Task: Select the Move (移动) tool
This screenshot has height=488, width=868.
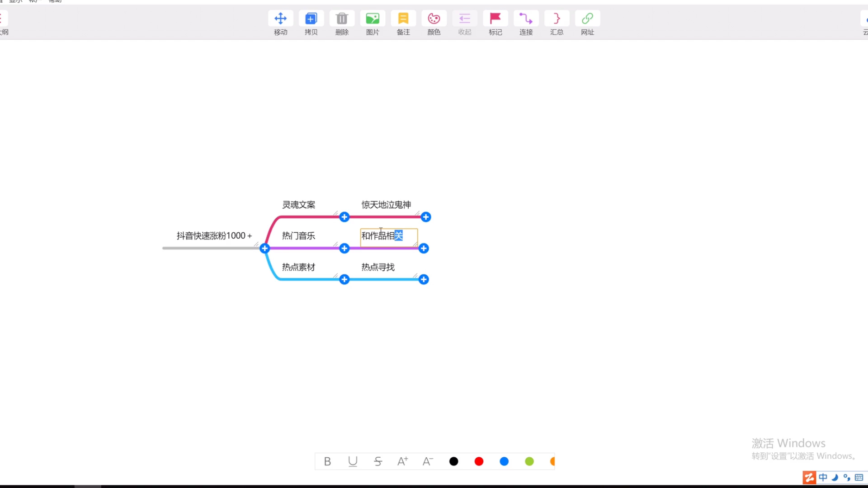Action: coord(280,19)
